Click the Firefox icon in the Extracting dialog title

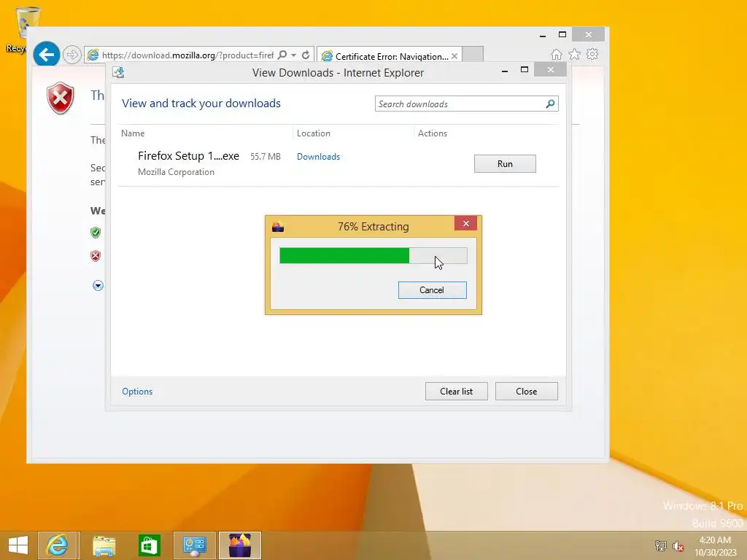[278, 227]
